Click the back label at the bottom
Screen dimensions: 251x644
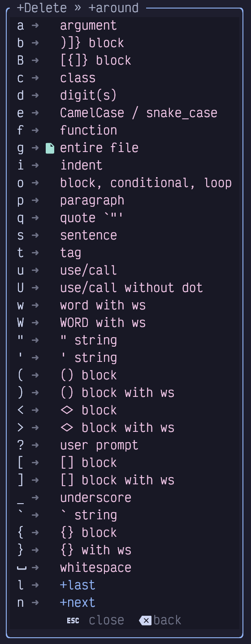tap(167, 621)
